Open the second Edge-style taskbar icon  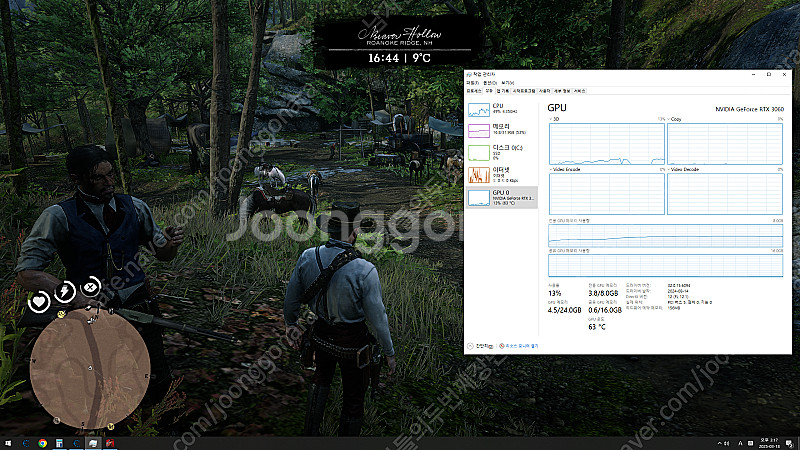[76, 443]
